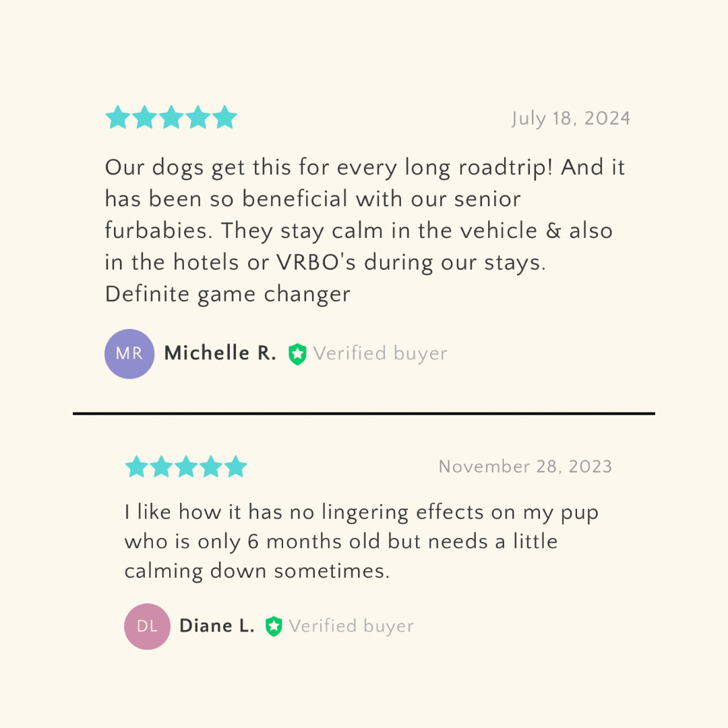
Task: Select fifth star in Michelle's July review
Action: coord(224,117)
